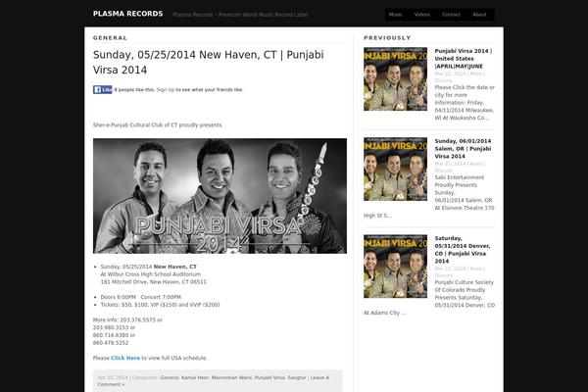588x392 pixels.
Task: Open thumbnail for United States April-May-June post
Action: pos(395,78)
